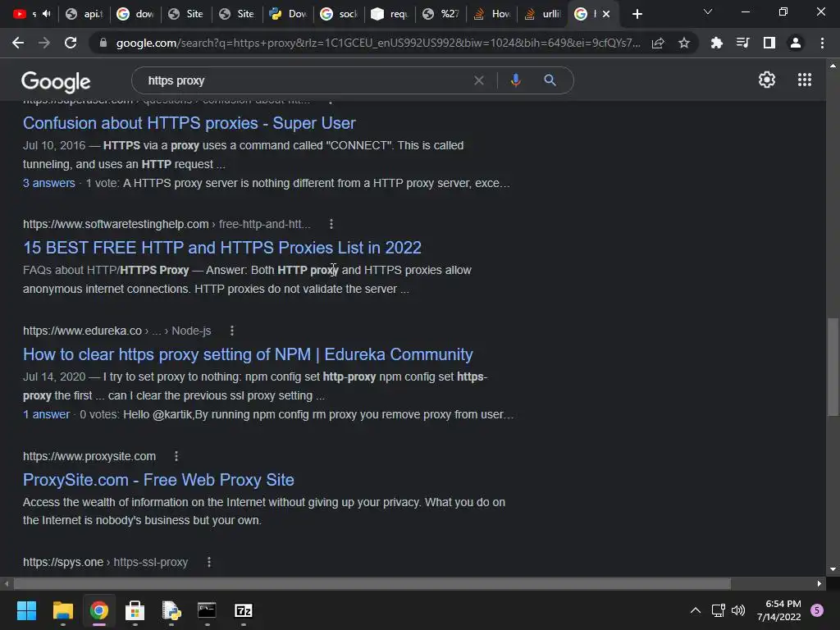Mute audio on the YouTube tab

point(47,14)
